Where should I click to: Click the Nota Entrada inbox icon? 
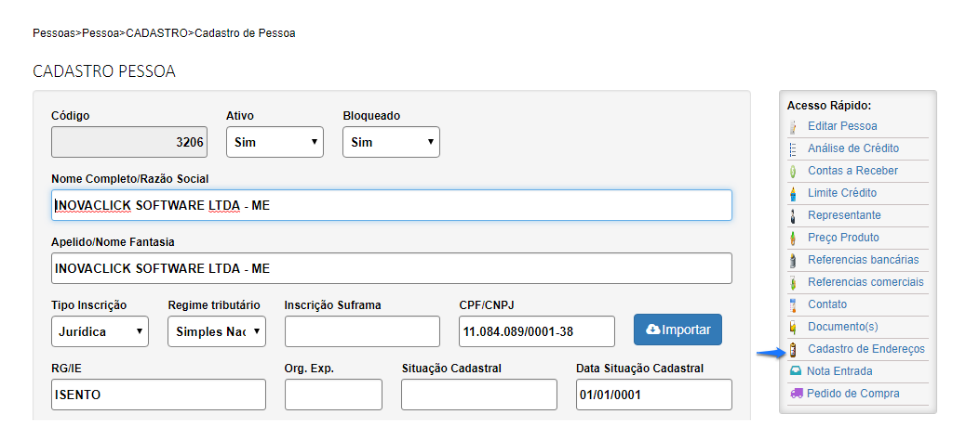pyautogui.click(x=795, y=371)
